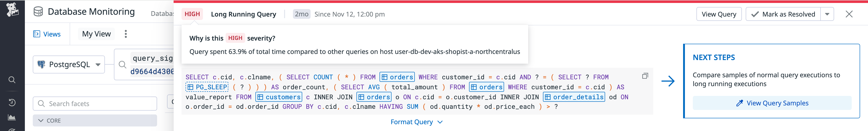Click View Query Samples

tap(772, 103)
